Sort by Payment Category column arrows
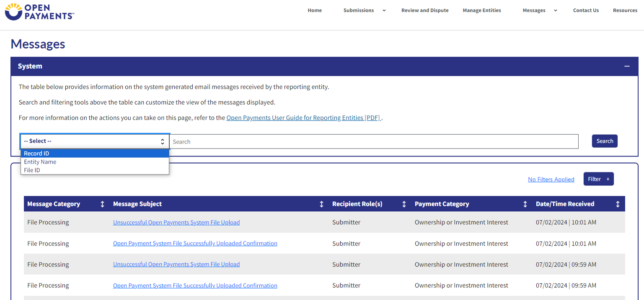 [525, 204]
